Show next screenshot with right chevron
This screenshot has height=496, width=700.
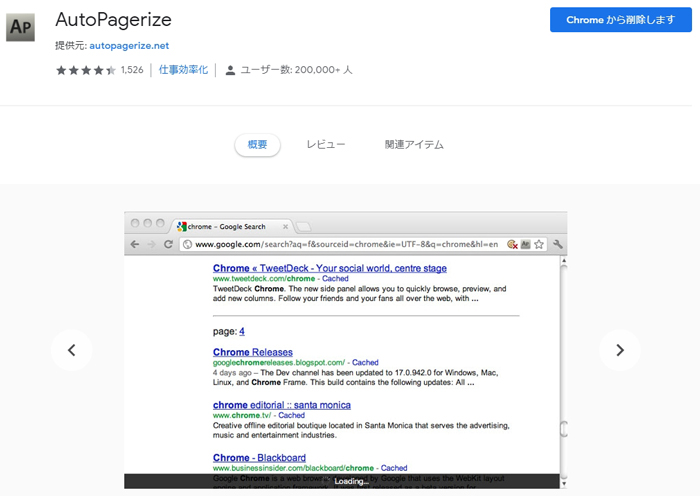[x=620, y=350]
